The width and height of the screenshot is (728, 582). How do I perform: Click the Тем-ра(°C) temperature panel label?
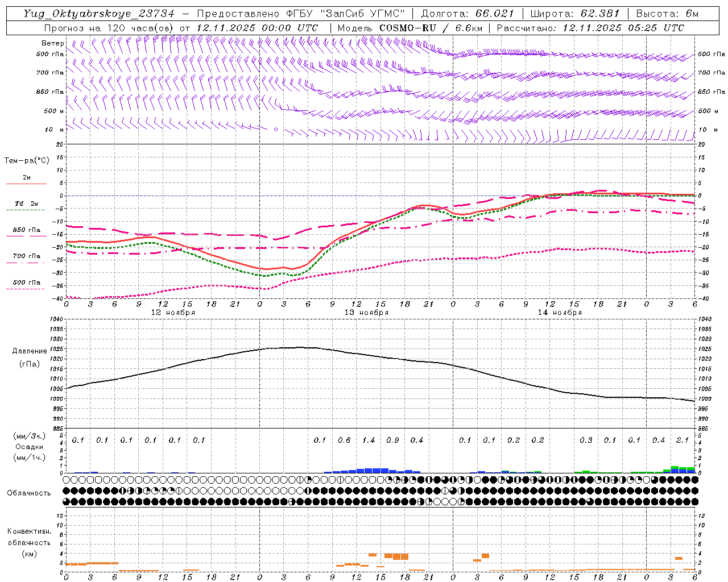[x=27, y=161]
